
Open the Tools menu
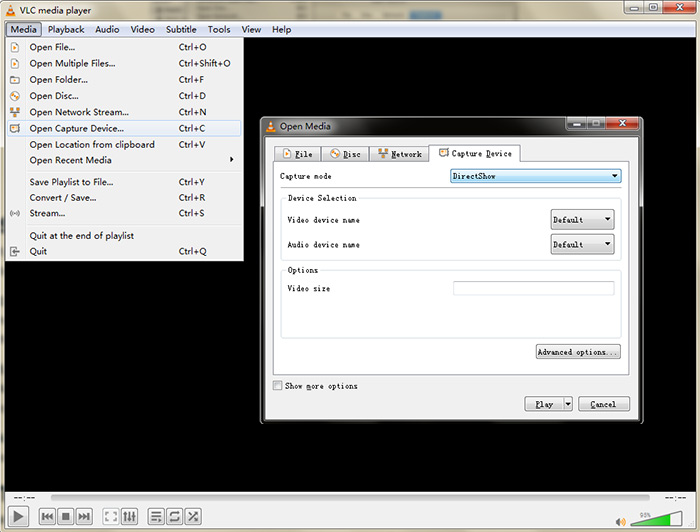pyautogui.click(x=219, y=29)
